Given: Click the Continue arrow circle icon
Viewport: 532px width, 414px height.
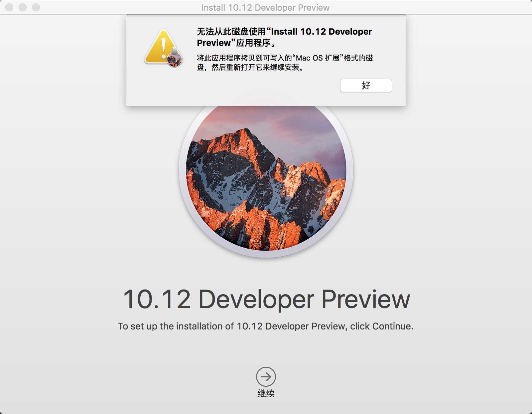Looking at the screenshot, I should coord(266,377).
